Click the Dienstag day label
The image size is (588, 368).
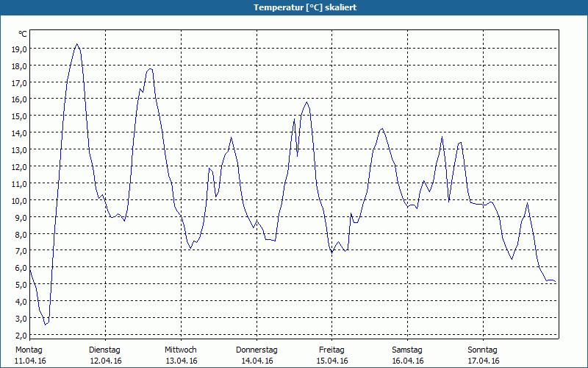[104, 350]
